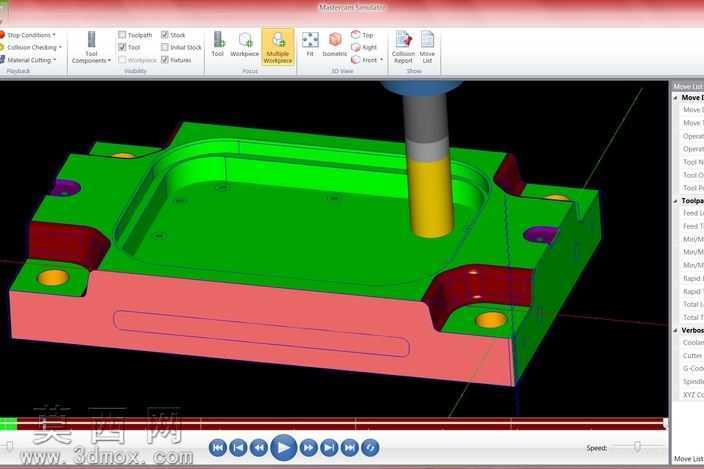
Task: Click the Move List panel header
Action: click(x=687, y=86)
